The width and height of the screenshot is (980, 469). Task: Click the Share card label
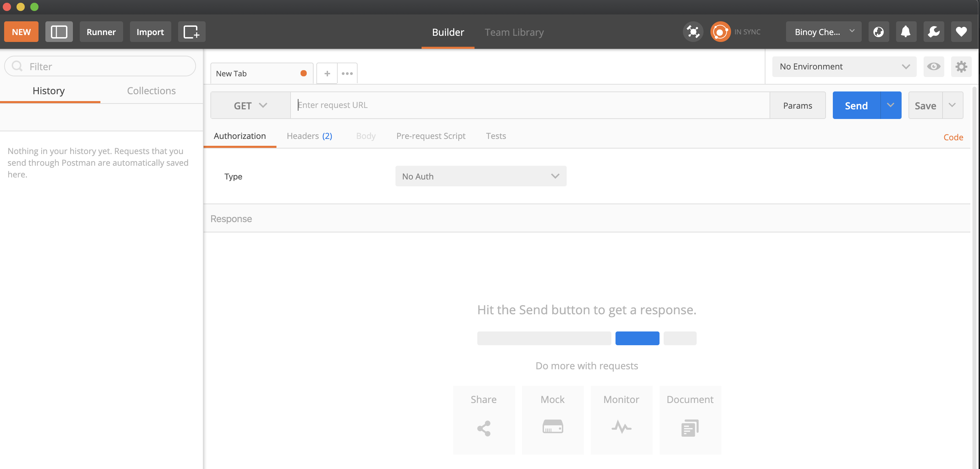click(483, 400)
